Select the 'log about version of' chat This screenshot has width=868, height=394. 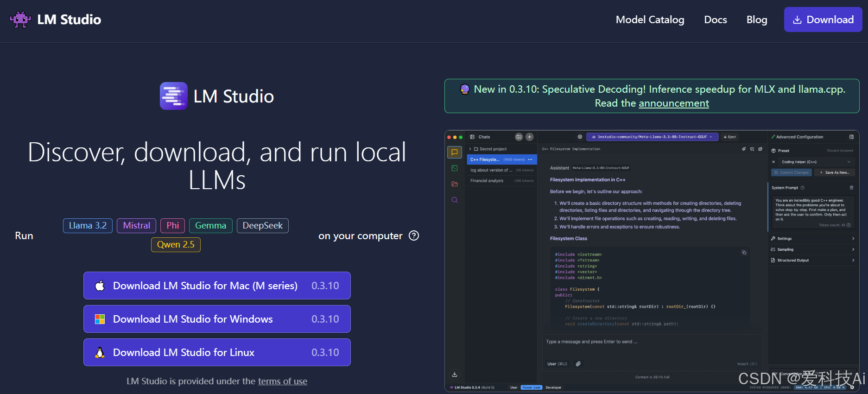coord(502,170)
